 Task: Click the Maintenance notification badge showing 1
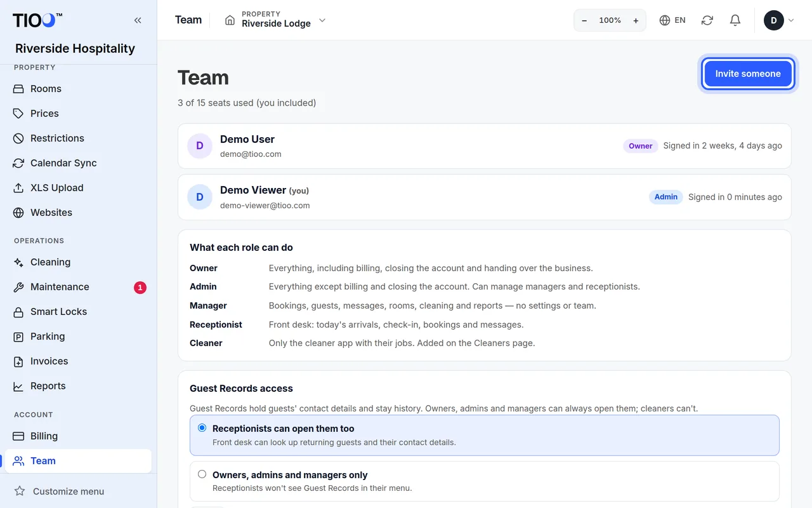pyautogui.click(x=140, y=288)
